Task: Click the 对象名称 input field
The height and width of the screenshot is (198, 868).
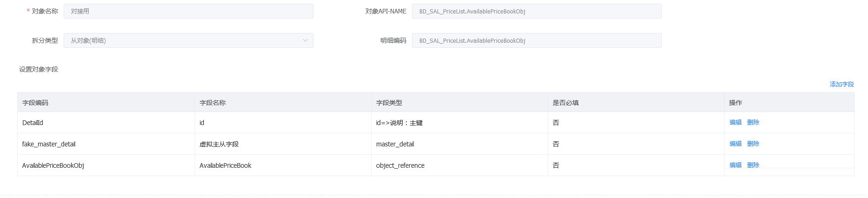Action: point(188,11)
